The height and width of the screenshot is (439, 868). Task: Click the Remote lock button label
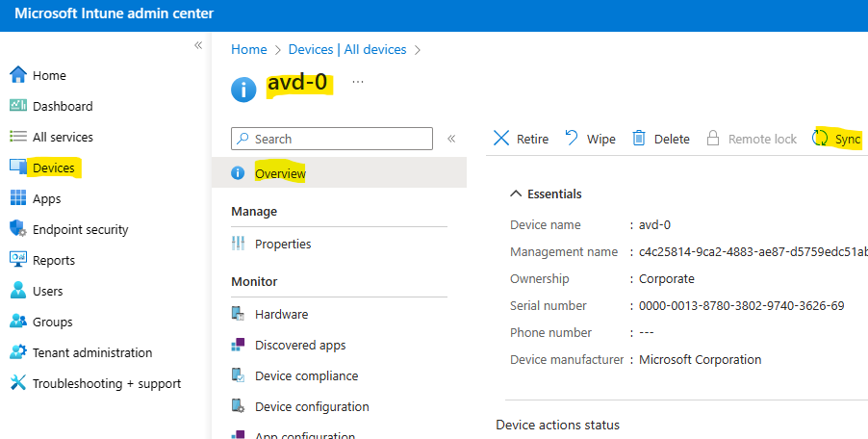[x=762, y=140]
